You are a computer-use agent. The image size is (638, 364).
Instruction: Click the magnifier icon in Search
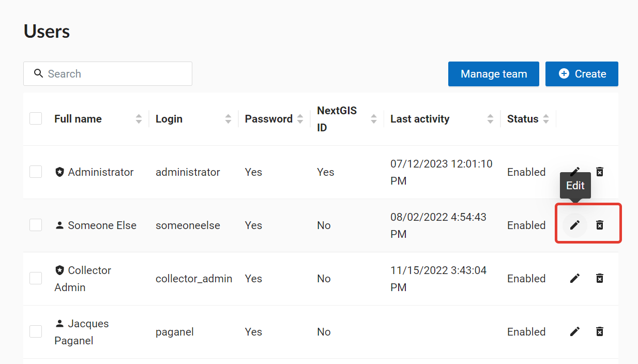(x=38, y=73)
